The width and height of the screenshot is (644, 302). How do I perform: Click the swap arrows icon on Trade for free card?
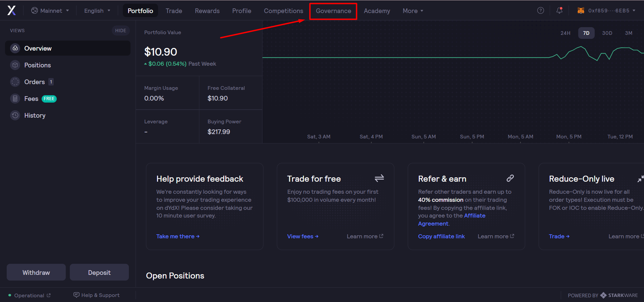379,178
